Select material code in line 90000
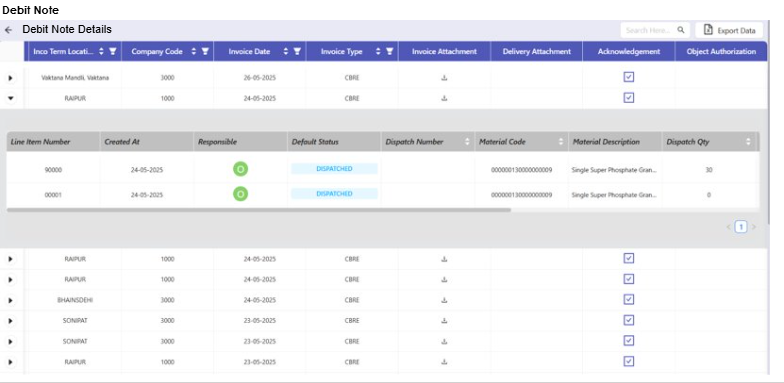This screenshot has width=784, height=383. (522, 170)
